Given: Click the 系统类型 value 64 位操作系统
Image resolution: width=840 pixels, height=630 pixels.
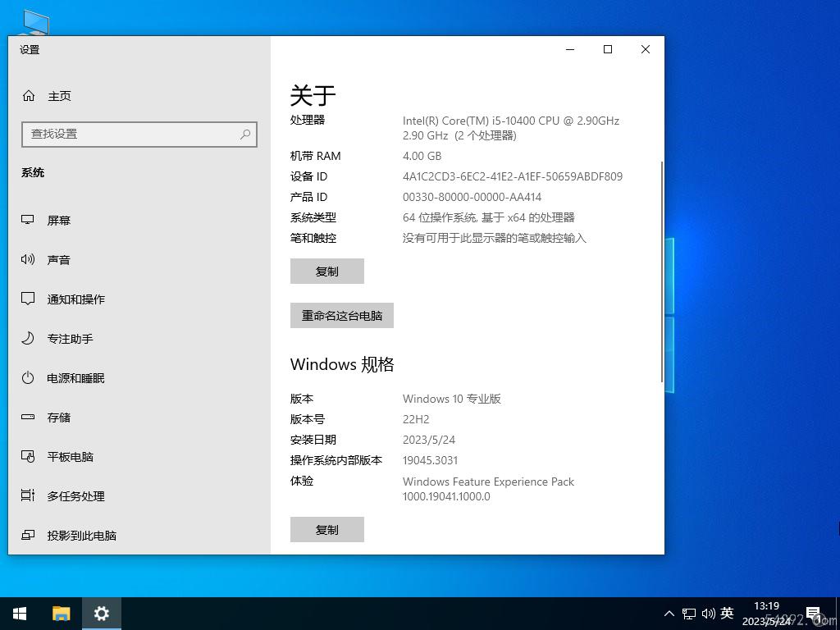Looking at the screenshot, I should [488, 217].
